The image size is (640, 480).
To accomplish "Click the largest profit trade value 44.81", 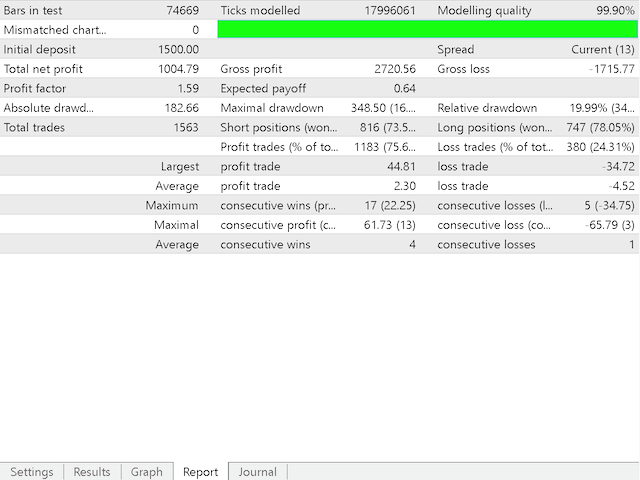I will (x=401, y=167).
